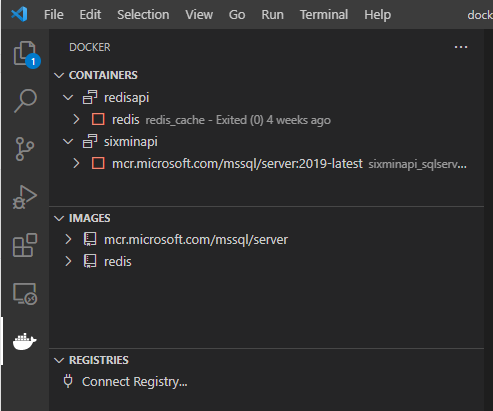Open the Terminal menu
The width and height of the screenshot is (493, 411).
coord(324,15)
